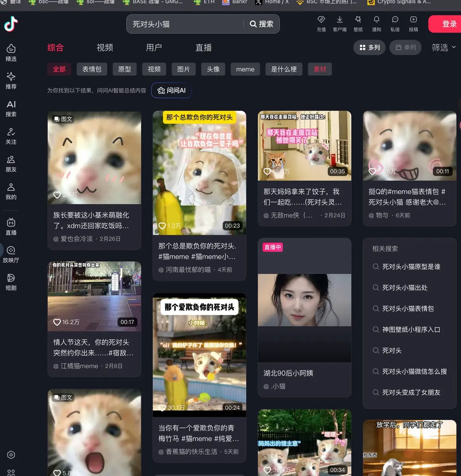Search related 死对头小猫表情包
Viewport: 461px width, 476px height.
[x=408, y=309]
